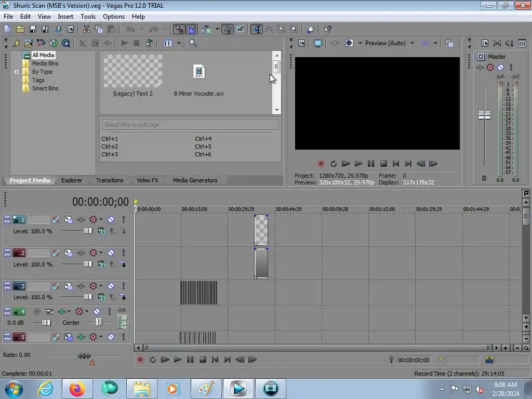Click the Project Video Properties icon in preview
Image resolution: width=532 pixels, height=399 pixels.
coord(302,43)
